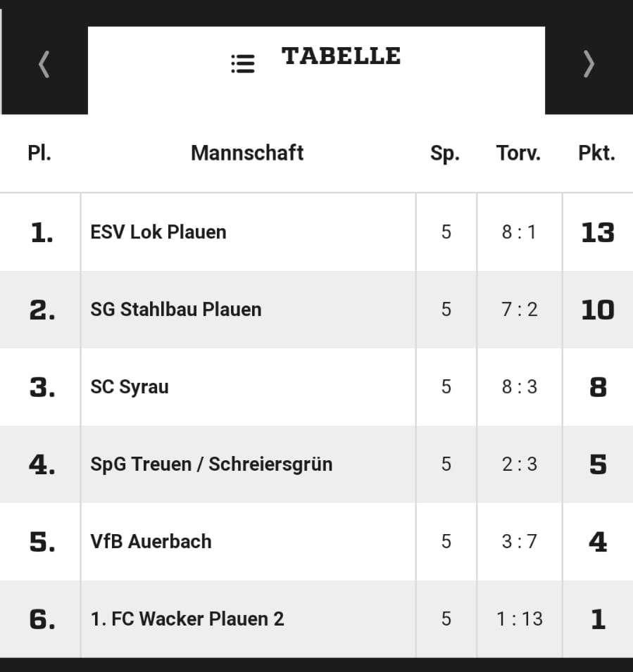Open SpG Treuen / Schreiersgrün team
Image resolution: width=633 pixels, height=672 pixels.
pos(211,464)
